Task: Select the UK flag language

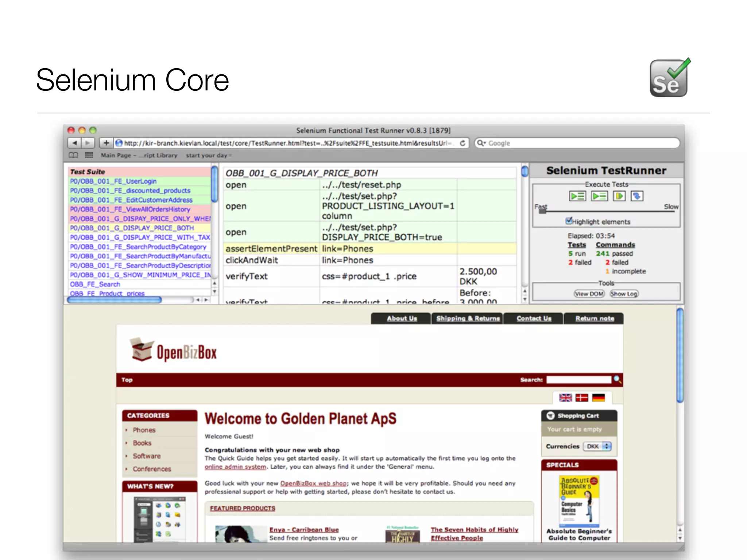Action: pos(565,398)
